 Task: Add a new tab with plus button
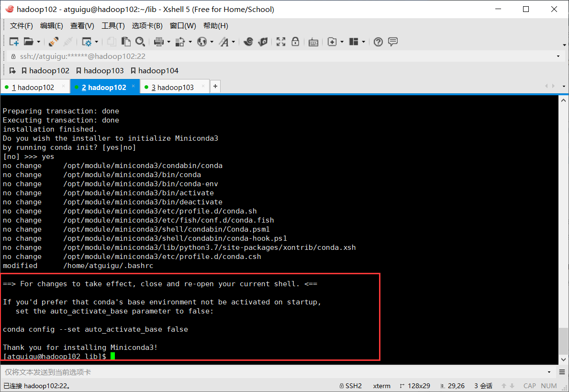pyautogui.click(x=215, y=86)
